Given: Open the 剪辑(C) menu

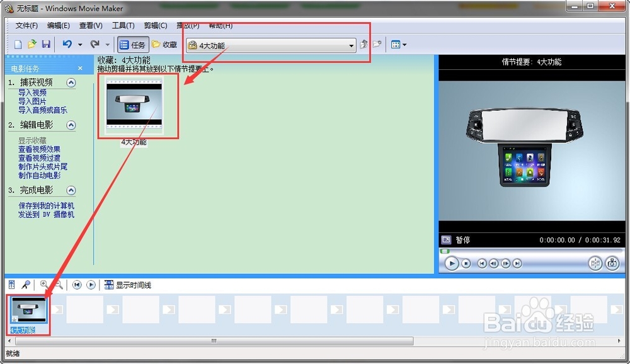Looking at the screenshot, I should tap(155, 26).
